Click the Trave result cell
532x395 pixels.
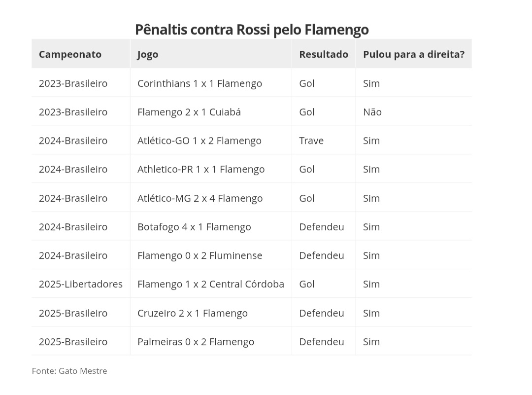[324, 140]
